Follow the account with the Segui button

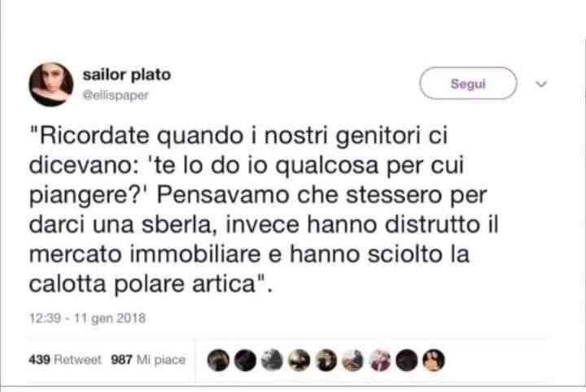(x=468, y=84)
